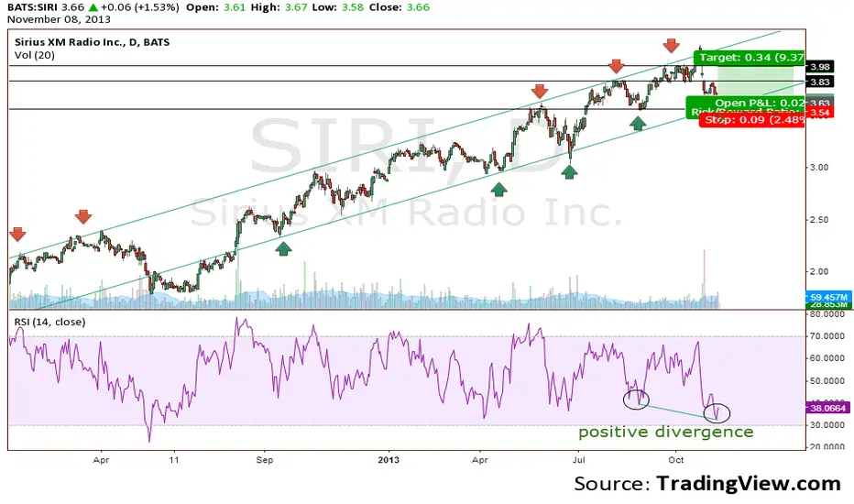This screenshot has width=854, height=504.
Task: Select the November 08, 2013 date
Action: pos(59,19)
